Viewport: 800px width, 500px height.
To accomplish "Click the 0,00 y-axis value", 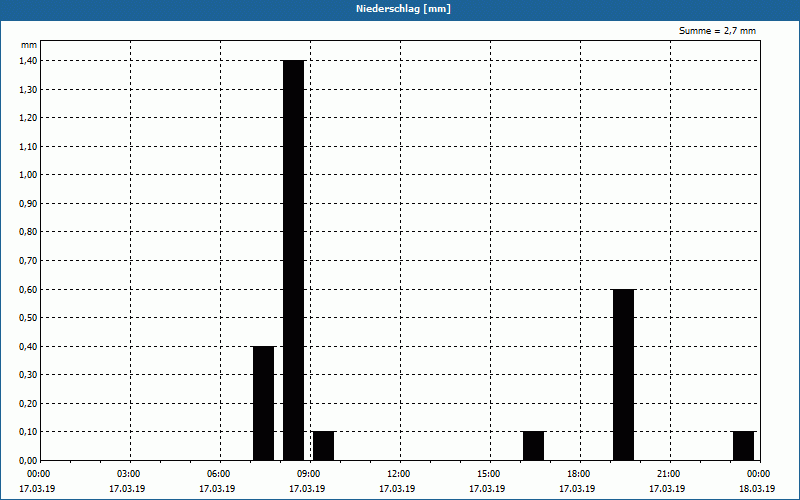I will coord(29,461).
